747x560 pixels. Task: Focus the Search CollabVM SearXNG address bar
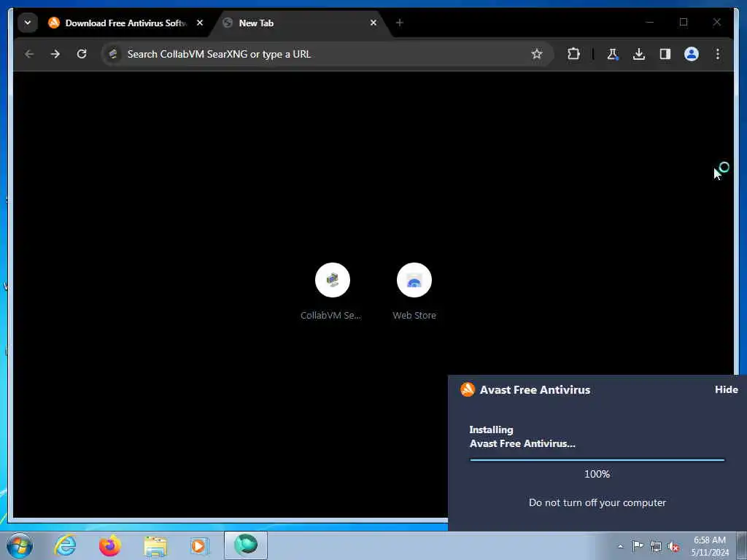[x=326, y=54]
